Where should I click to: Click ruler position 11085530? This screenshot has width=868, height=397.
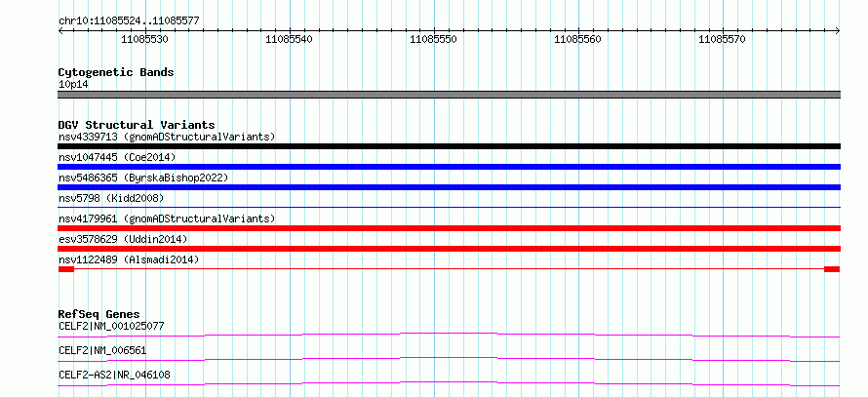(144, 39)
